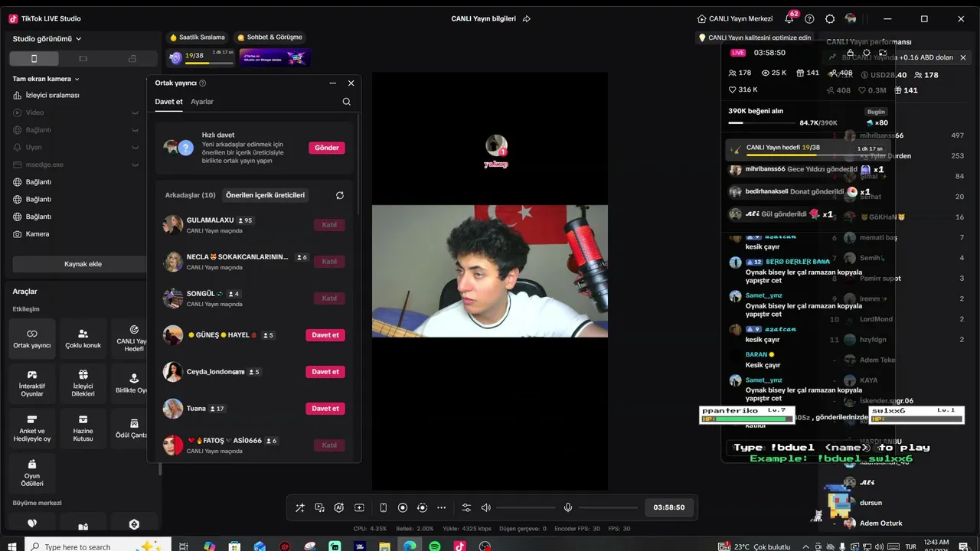The image size is (980, 551).
Task: Toggle visibility of the msedge.exe source
Action: point(135,165)
